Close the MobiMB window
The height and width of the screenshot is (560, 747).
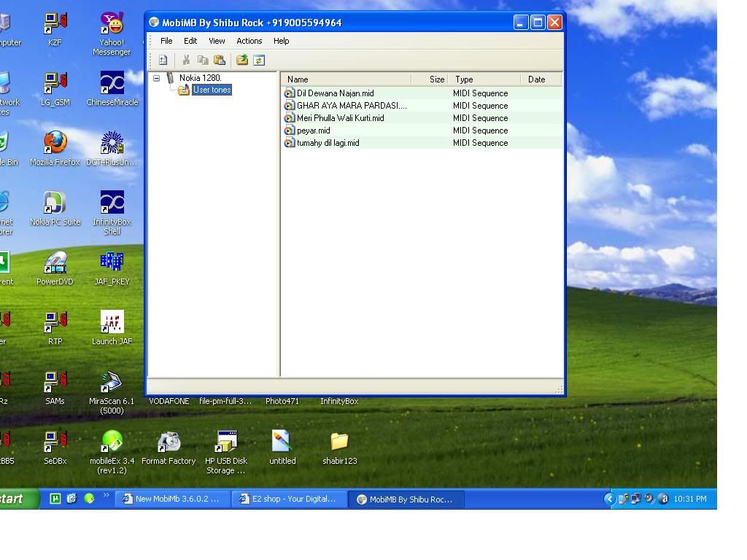pos(554,23)
